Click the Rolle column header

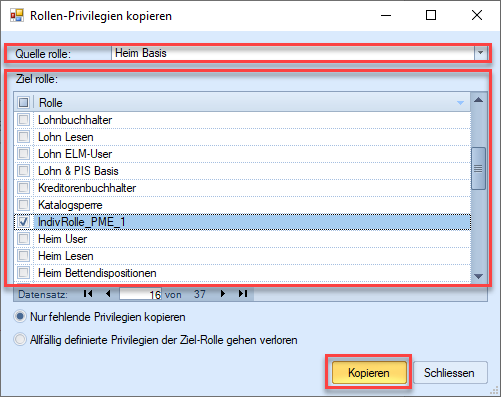tap(252, 102)
